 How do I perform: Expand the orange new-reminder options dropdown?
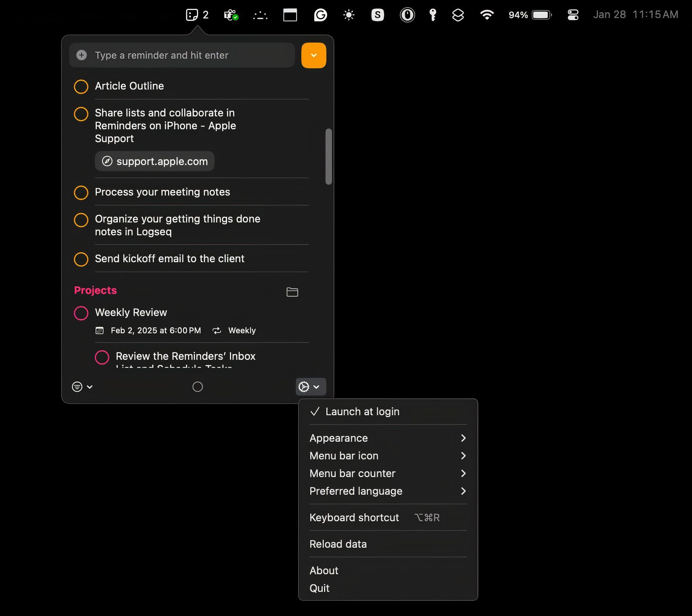[x=314, y=55]
